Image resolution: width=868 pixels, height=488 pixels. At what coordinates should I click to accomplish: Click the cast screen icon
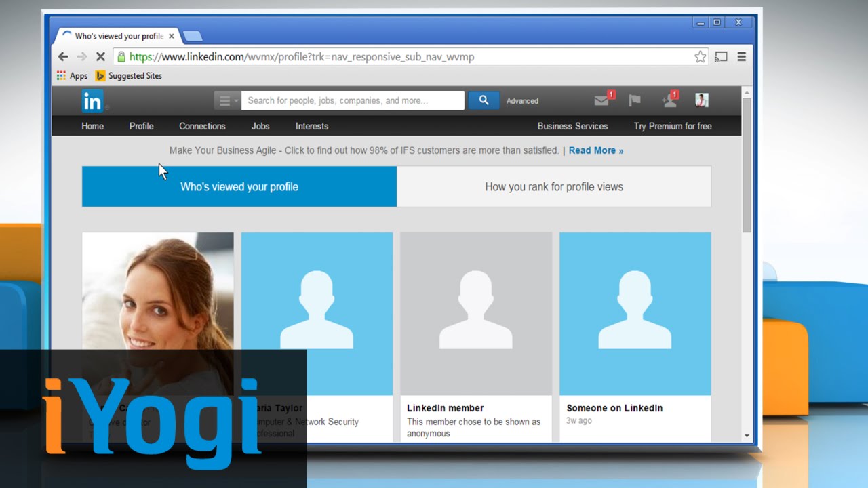pyautogui.click(x=722, y=57)
